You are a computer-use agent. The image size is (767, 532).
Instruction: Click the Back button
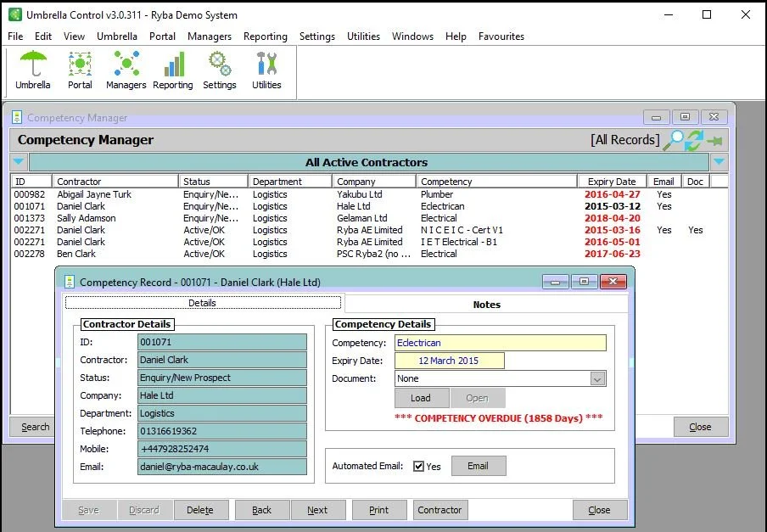(x=261, y=510)
